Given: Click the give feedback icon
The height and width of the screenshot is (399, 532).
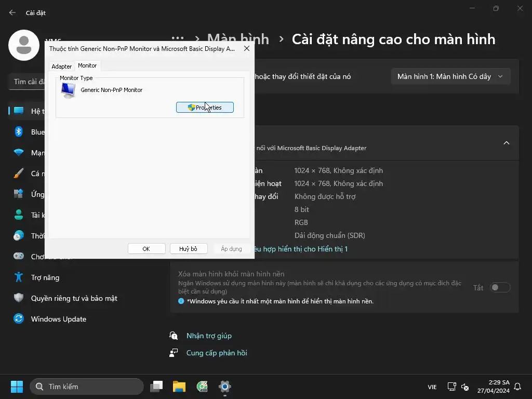Looking at the screenshot, I should [x=174, y=353].
